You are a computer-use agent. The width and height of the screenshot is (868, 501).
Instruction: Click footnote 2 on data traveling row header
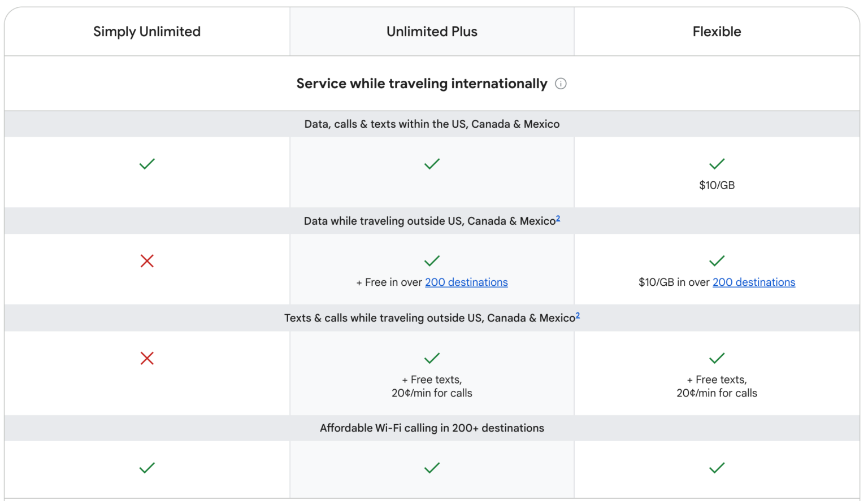pyautogui.click(x=558, y=217)
